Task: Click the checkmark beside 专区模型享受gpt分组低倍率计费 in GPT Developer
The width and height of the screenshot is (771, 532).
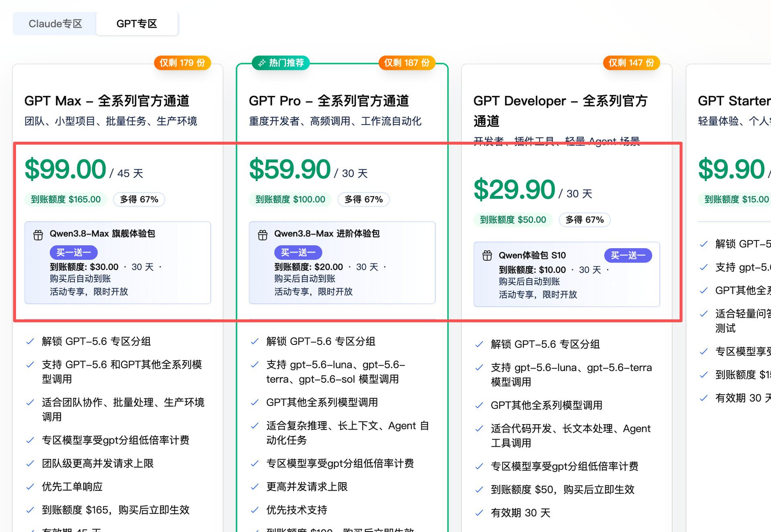Action: 479,467
